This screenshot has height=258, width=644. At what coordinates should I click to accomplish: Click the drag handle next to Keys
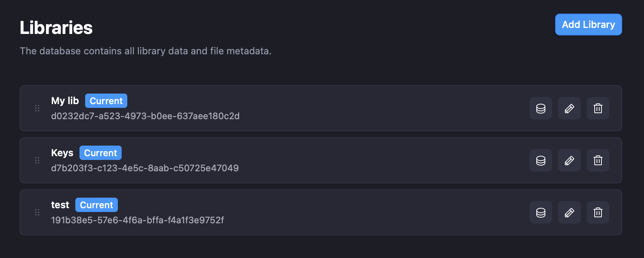[37, 160]
